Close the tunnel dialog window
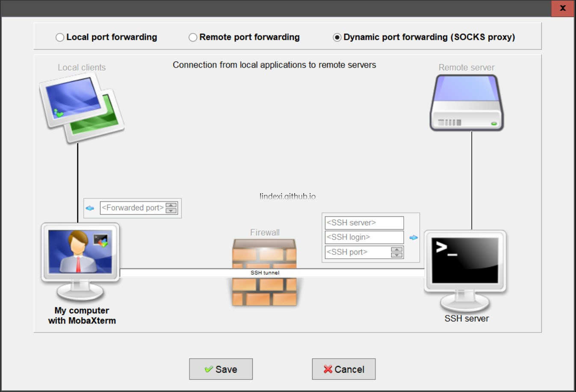576x392 pixels. tap(563, 8)
